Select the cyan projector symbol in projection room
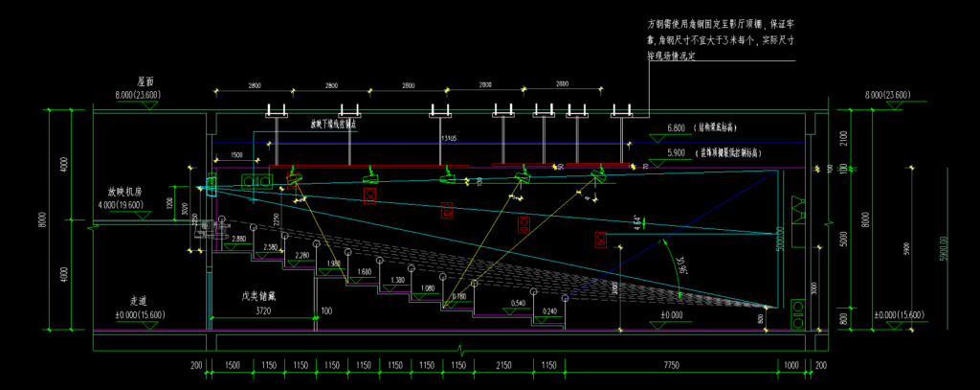Viewport: 980px width, 390px height. 212,183
